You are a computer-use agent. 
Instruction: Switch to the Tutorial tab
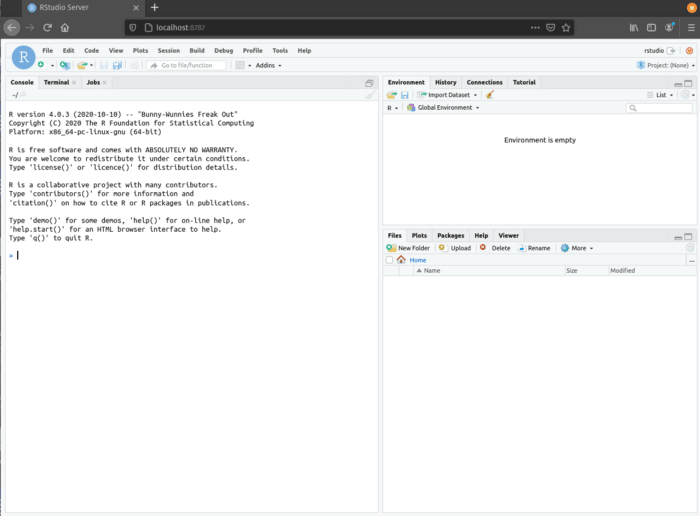click(x=524, y=82)
